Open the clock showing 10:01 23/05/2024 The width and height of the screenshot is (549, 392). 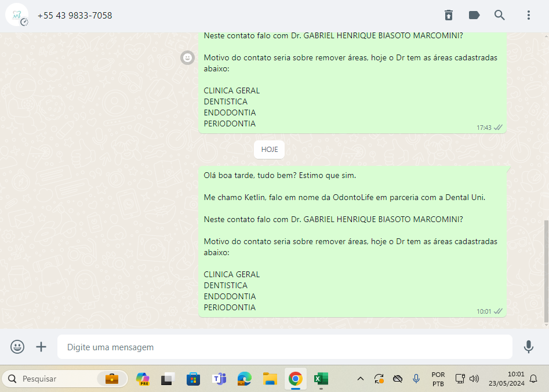[x=506, y=379]
